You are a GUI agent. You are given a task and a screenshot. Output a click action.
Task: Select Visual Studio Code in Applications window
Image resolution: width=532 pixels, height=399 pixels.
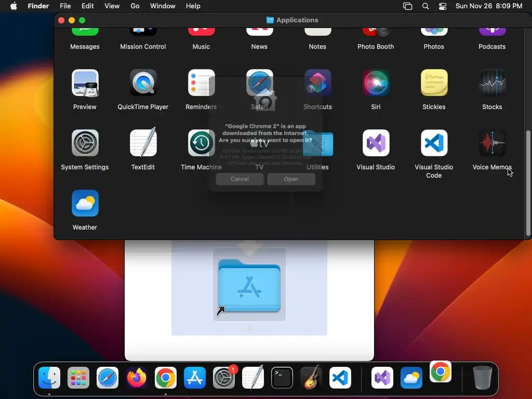coord(434,143)
